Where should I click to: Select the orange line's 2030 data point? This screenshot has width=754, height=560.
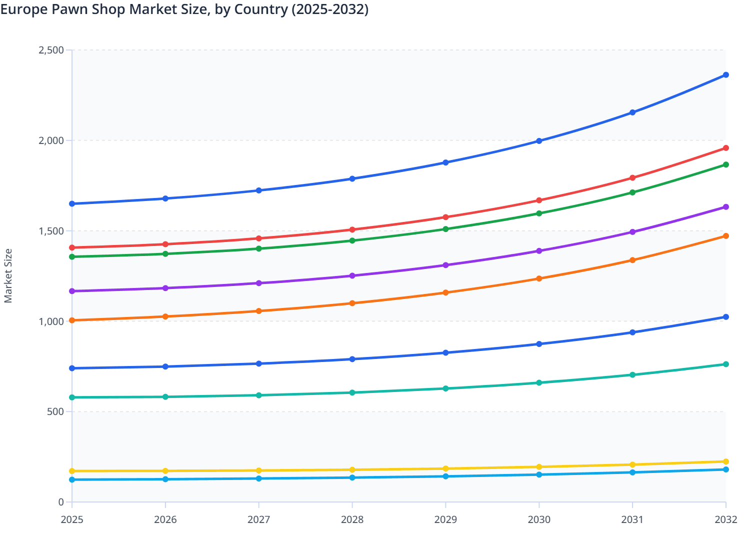click(539, 278)
